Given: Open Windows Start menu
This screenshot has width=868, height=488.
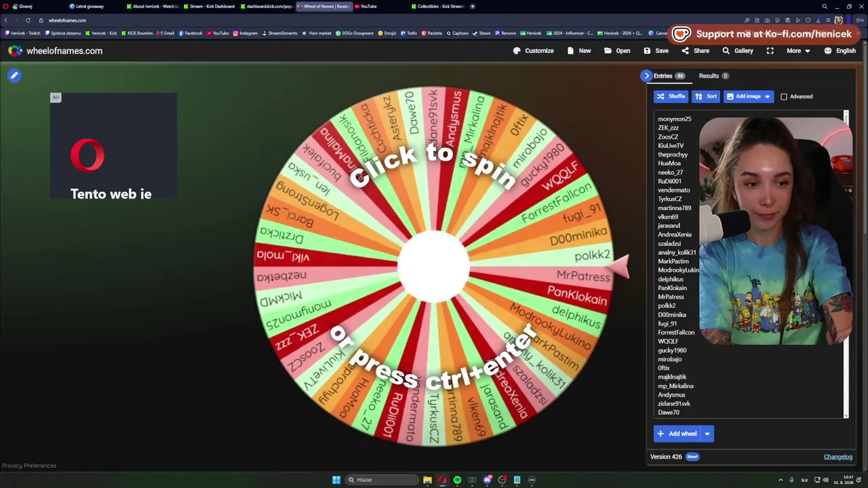Looking at the screenshot, I should coord(336,480).
